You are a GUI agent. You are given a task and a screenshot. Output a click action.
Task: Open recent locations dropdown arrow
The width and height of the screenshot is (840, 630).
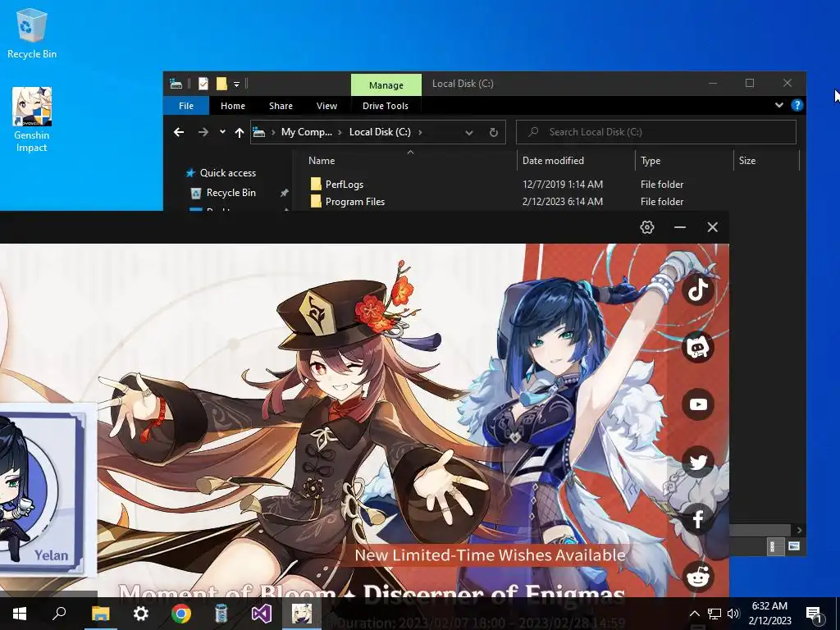tap(222, 132)
